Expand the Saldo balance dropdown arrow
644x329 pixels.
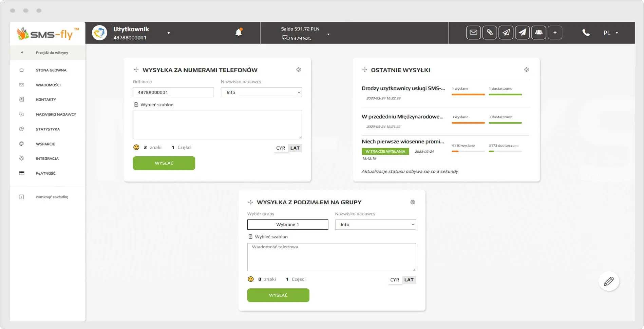coord(328,34)
